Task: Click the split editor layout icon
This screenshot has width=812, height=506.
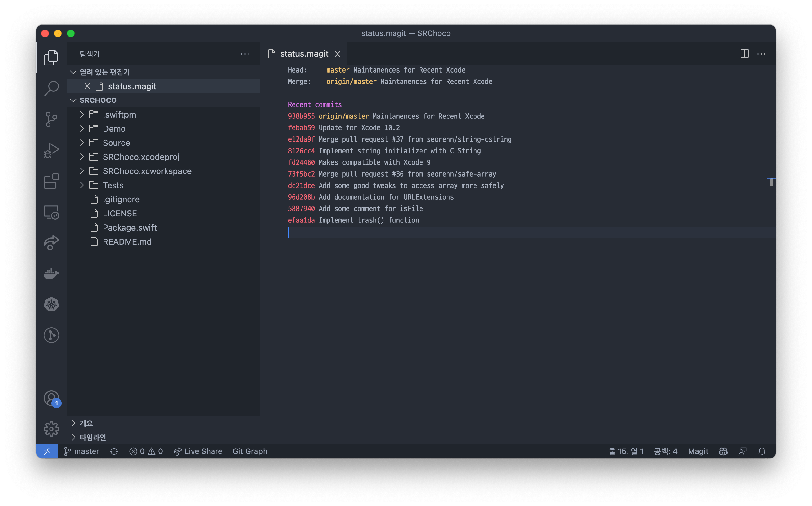Action: [x=744, y=54]
